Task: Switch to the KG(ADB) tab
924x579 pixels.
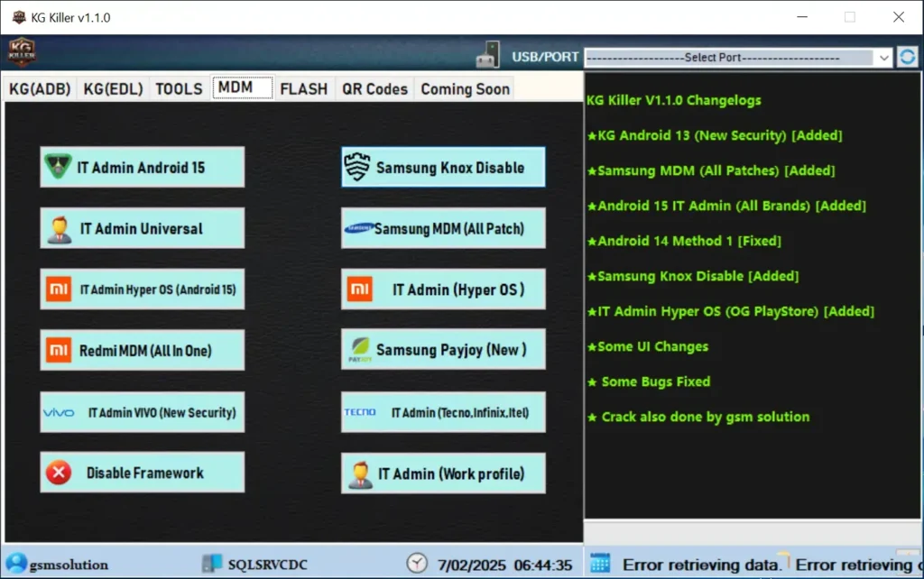Action: click(40, 89)
